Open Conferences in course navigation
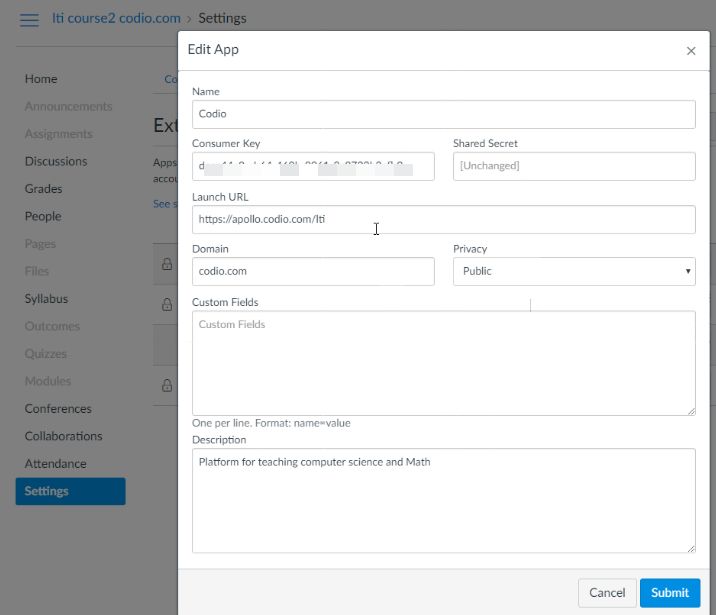The width and height of the screenshot is (716, 615). point(58,409)
